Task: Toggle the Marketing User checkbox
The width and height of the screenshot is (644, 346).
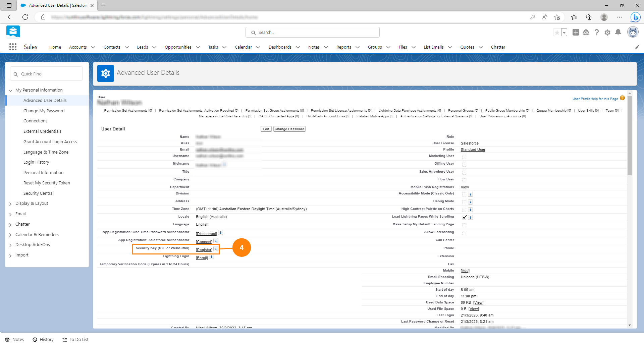Action: pyautogui.click(x=464, y=157)
